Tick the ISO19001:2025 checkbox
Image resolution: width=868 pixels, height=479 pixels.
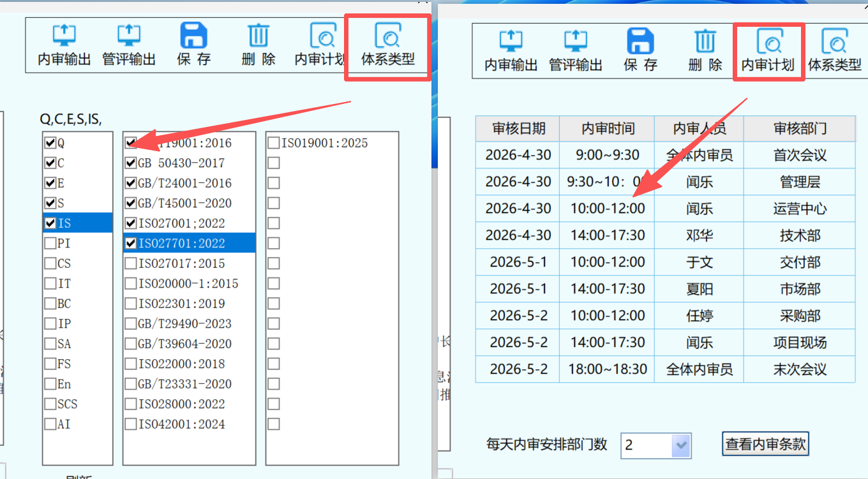pos(274,143)
